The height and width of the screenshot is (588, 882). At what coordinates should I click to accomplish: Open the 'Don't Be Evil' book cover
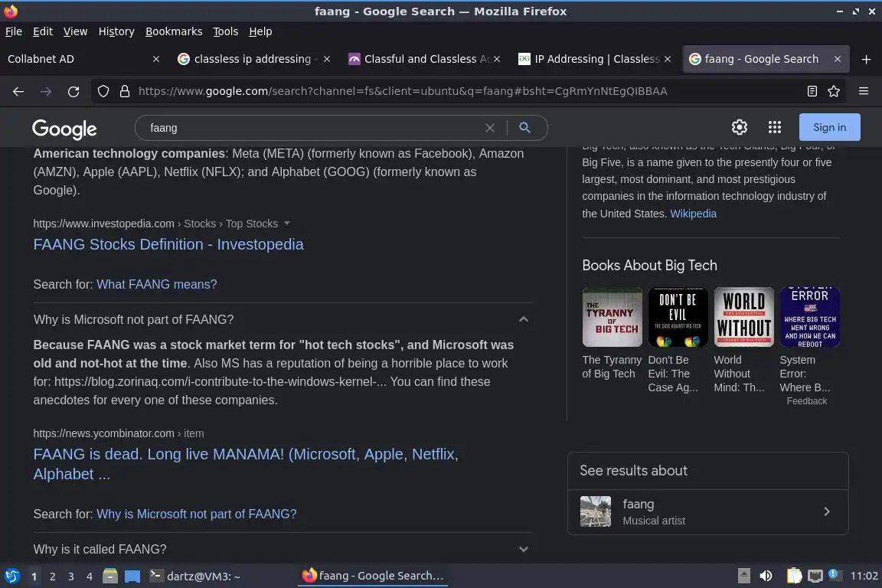tap(678, 317)
